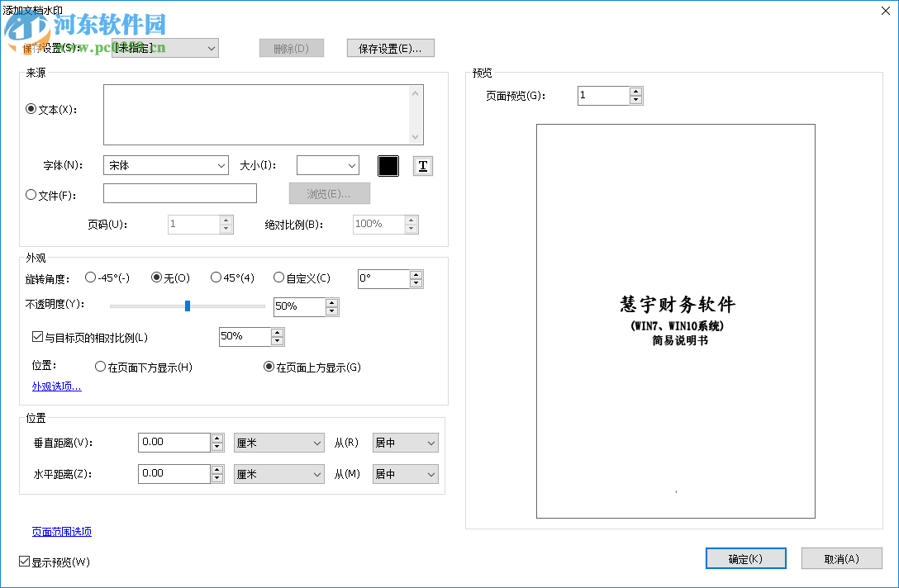The width and height of the screenshot is (899, 588).
Task: Click the 浏览(E) browse button
Action: (329, 193)
